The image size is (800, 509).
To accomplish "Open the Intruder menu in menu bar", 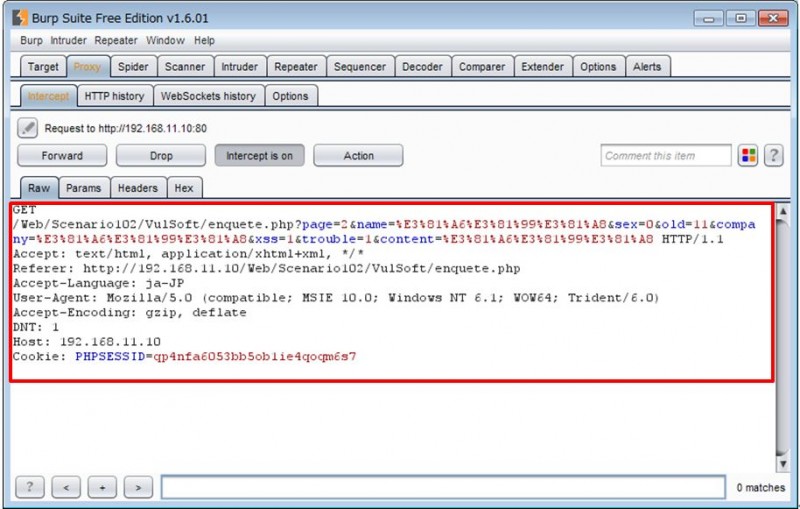I will click(x=68, y=40).
